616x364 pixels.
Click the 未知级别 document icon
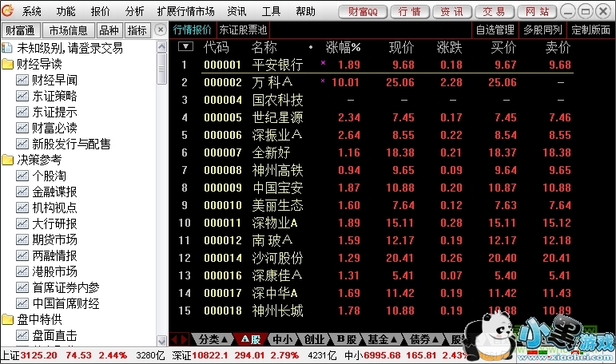pos(7,48)
